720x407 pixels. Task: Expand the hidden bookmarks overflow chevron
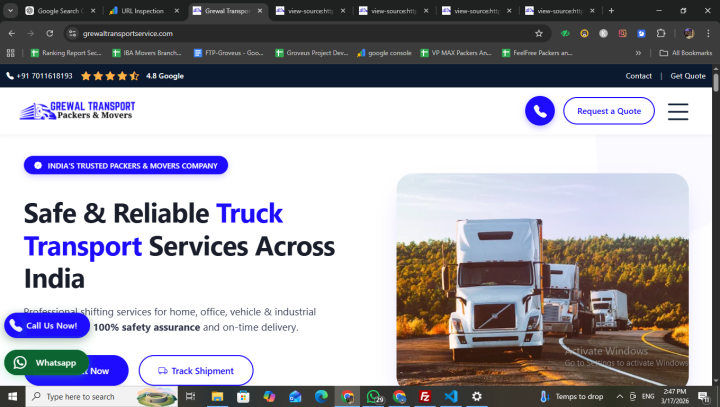click(x=638, y=53)
